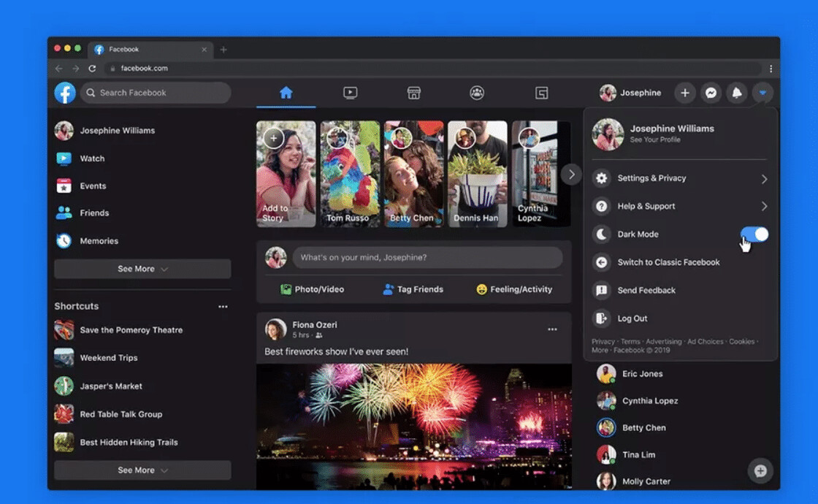Click the Cookies footer link
Image resolution: width=818 pixels, height=504 pixels.
click(741, 342)
